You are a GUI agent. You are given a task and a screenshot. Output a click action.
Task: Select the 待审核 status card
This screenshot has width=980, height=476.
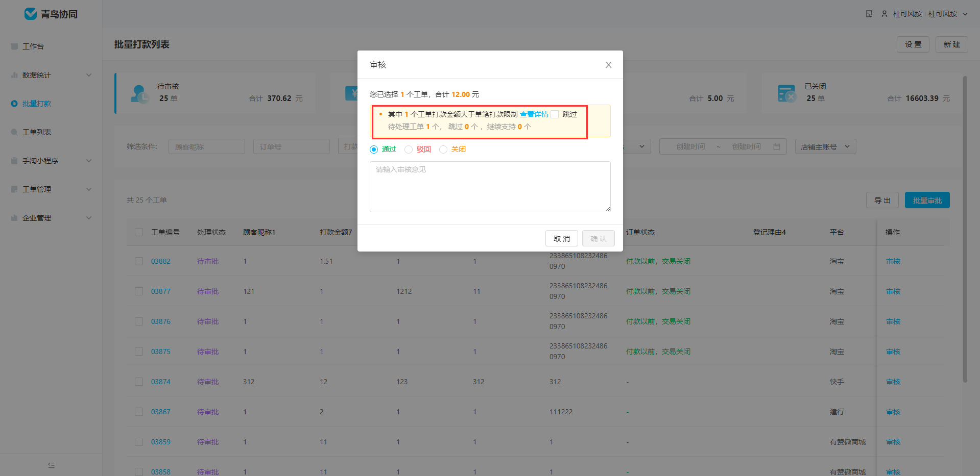pos(215,93)
